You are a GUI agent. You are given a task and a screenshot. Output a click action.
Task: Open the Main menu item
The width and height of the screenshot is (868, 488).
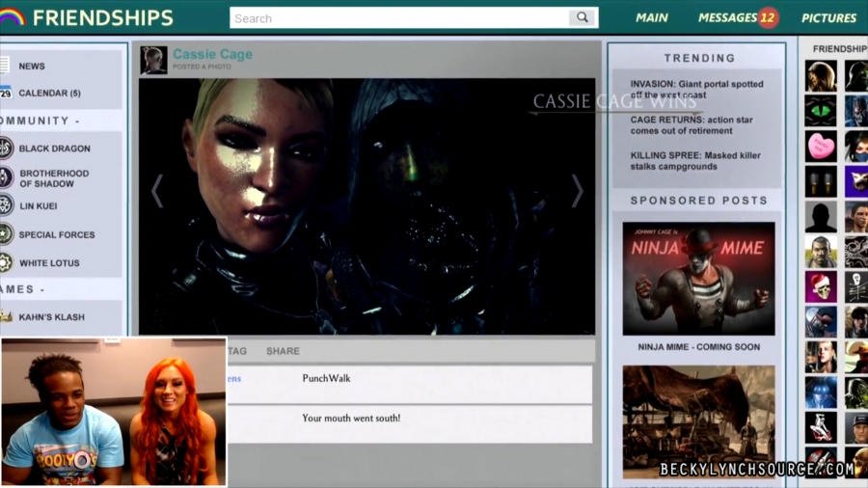[652, 17]
